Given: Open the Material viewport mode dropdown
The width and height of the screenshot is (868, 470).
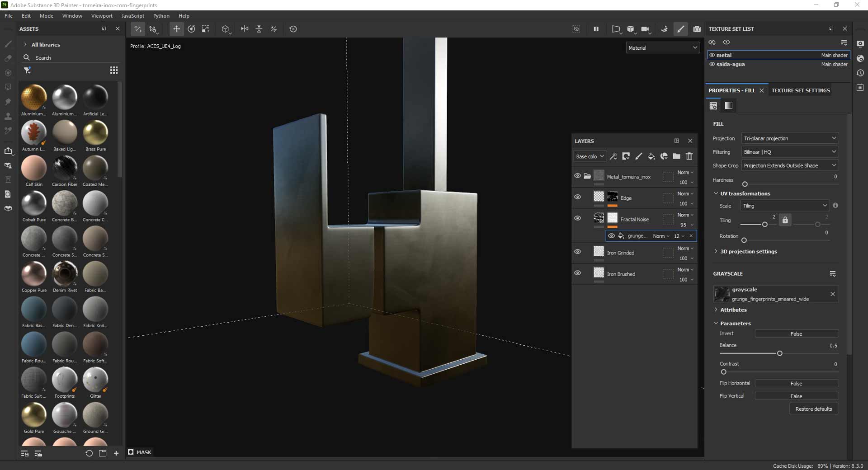Looking at the screenshot, I should (x=662, y=47).
